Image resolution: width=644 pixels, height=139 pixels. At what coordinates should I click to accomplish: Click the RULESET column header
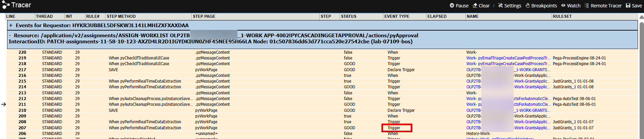[x=562, y=16]
